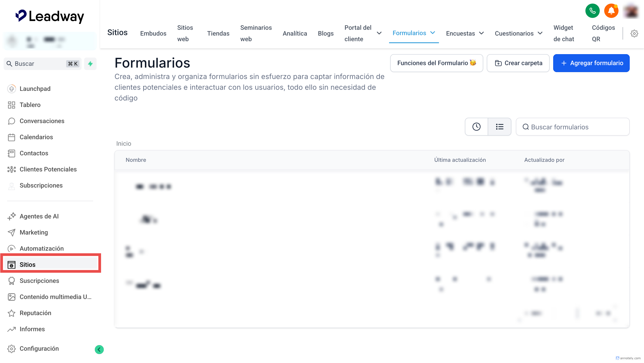Image resolution: width=644 pixels, height=363 pixels.
Task: Expand the Cuestionarios dropdown menu
Action: [540, 33]
